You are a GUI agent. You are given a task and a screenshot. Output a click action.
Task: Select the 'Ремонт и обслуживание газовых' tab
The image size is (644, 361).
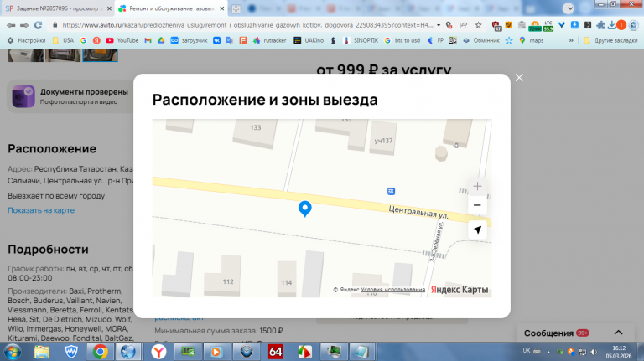[x=171, y=8]
